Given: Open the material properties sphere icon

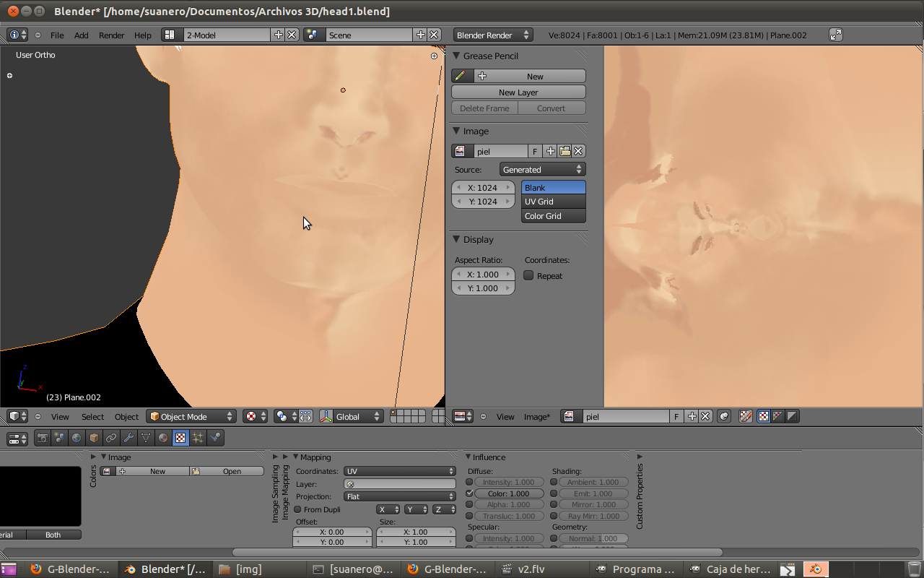Looking at the screenshot, I should tap(163, 438).
